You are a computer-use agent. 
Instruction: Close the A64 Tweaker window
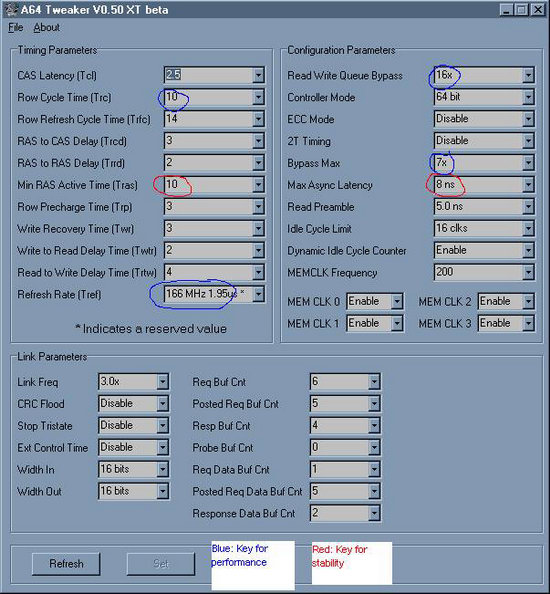click(x=538, y=9)
